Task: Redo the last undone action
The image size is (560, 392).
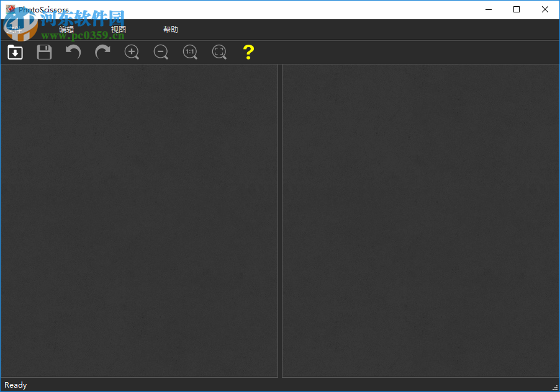Action: coord(102,52)
